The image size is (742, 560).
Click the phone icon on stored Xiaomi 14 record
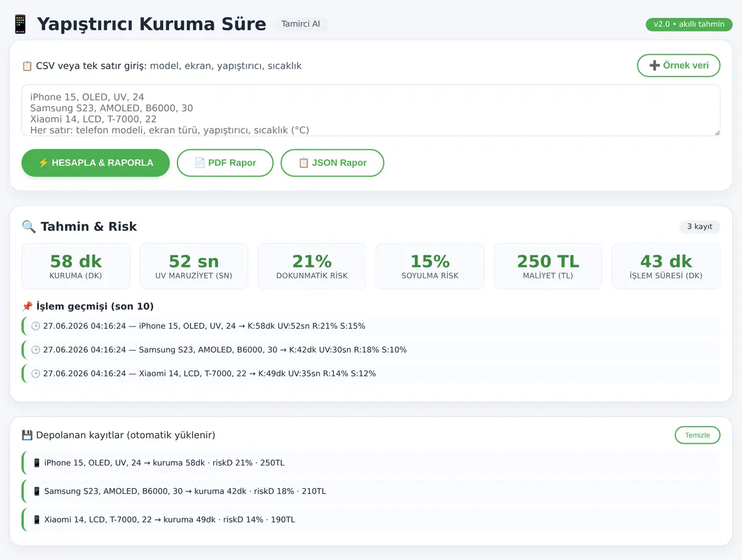36,520
